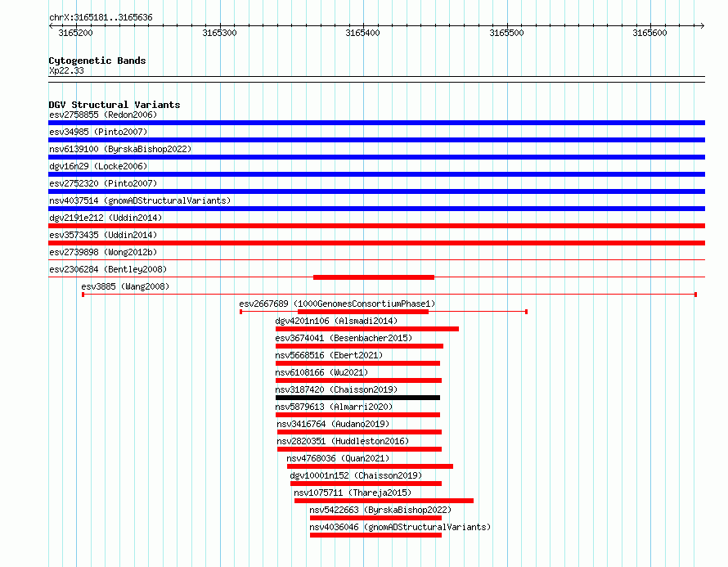This screenshot has height=567, width=728.
Task: Click the 3165400 ruler position
Action: pyautogui.click(x=362, y=33)
